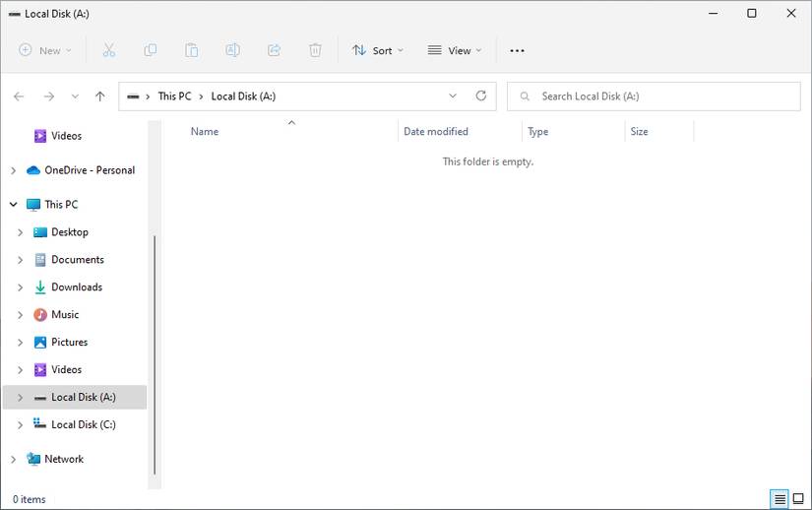
Task: Expand the Network tree node
Action: click(14, 459)
